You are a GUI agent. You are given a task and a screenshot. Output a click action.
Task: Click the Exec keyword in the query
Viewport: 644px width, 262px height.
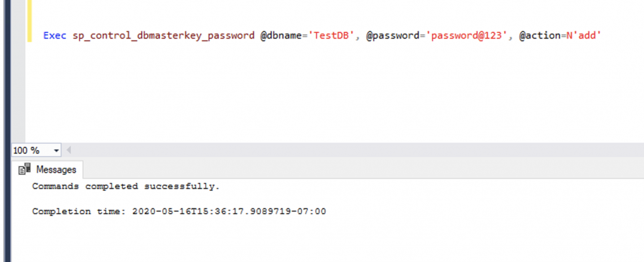coord(53,36)
